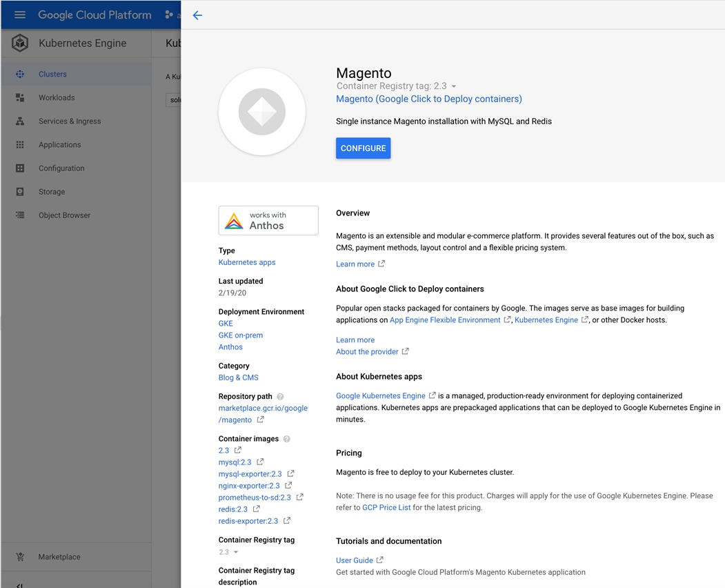Open the redis-exporter:2.3 image link
725x588 pixels.
pos(248,521)
